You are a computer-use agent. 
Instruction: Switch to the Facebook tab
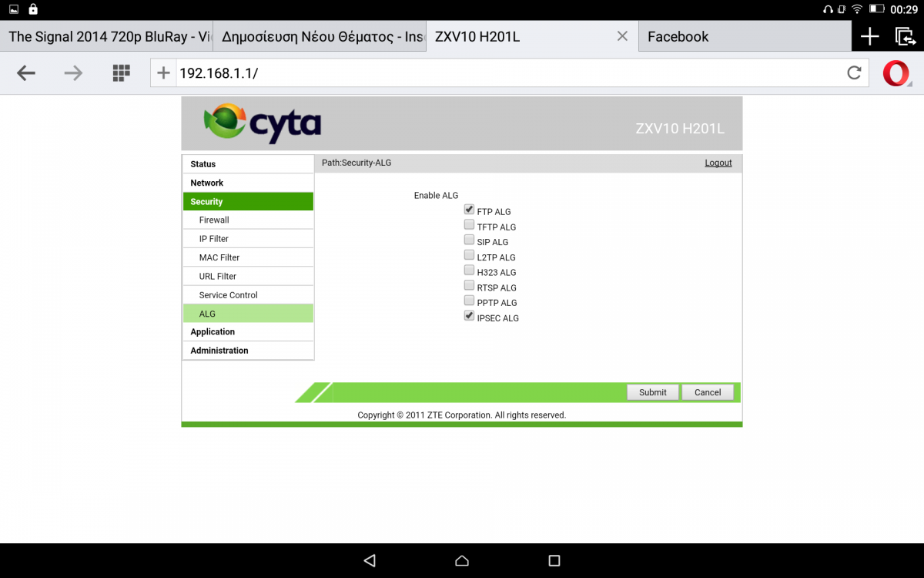(745, 36)
